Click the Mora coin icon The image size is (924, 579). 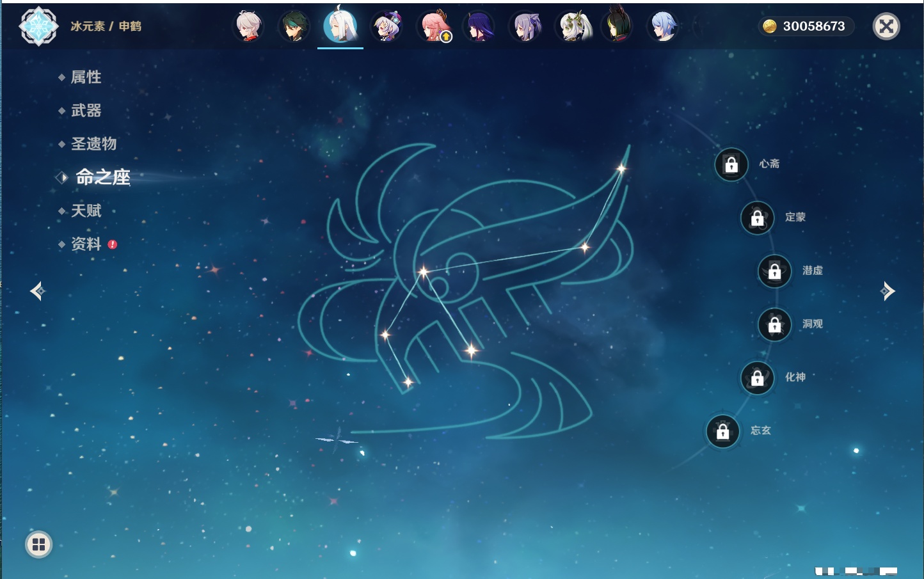pos(770,26)
